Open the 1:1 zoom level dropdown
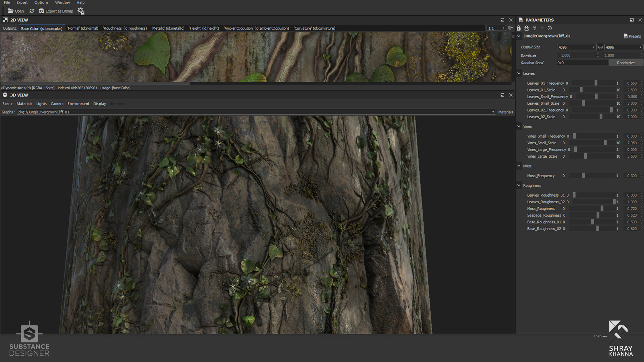The image size is (644, 362). pos(496,28)
